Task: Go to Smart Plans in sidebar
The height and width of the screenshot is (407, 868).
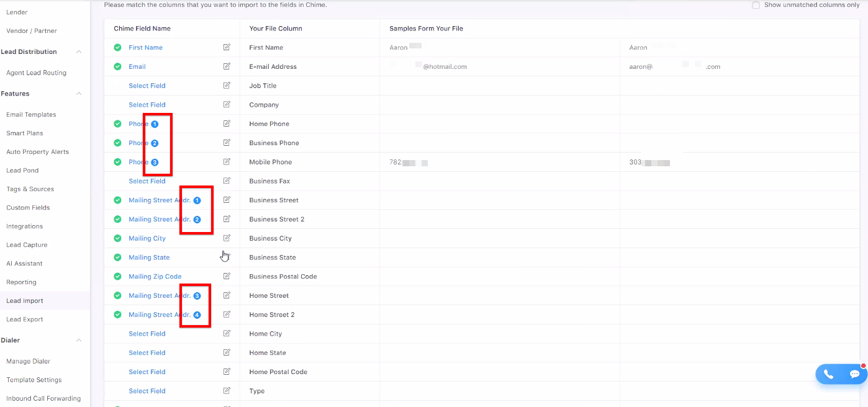Action: click(25, 133)
